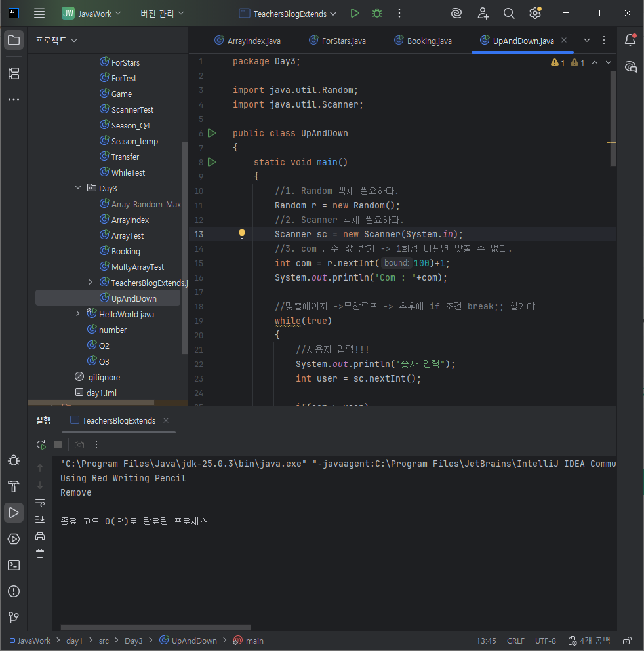This screenshot has width=644, height=651.
Task: Open Search Everywhere magnifier icon
Action: 509,13
